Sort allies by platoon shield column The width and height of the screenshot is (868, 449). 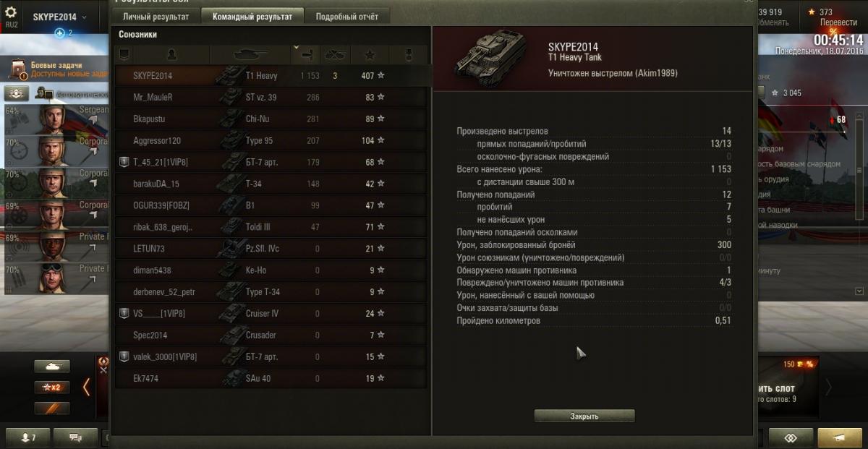124,54
